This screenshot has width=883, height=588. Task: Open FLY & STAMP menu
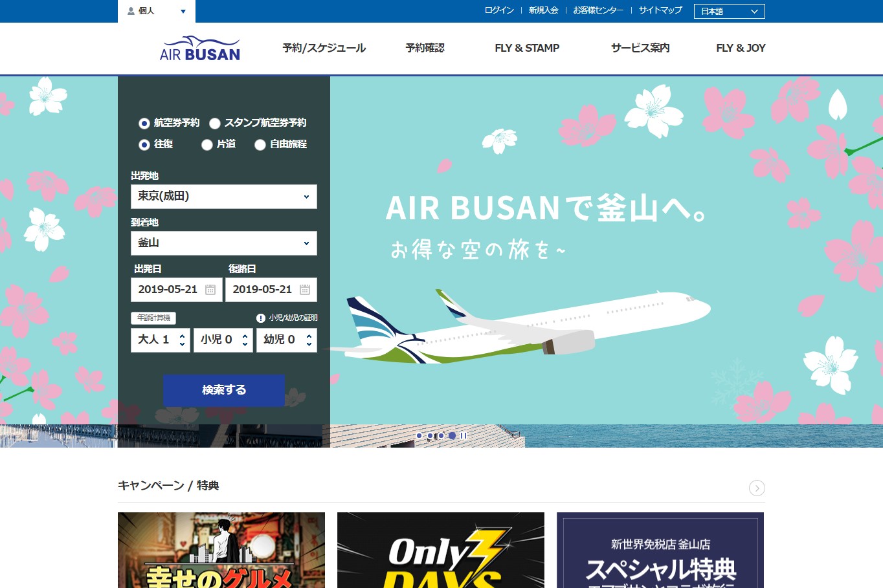527,48
